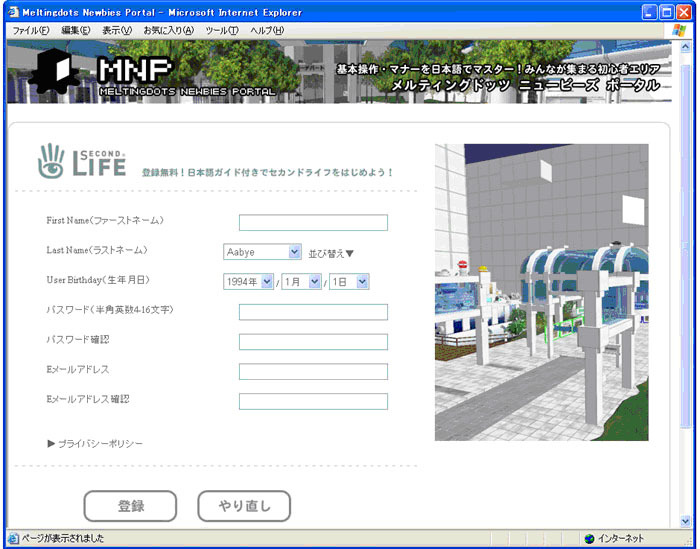The height and width of the screenshot is (549, 700).
Task: Click the ページが表示されました status text
Action: 62,538
